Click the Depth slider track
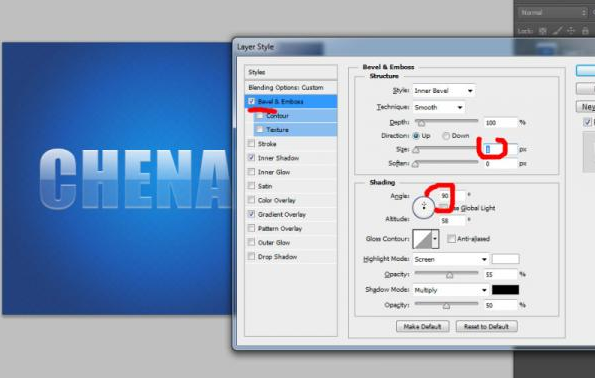Screen dimensions: 595x378 446,121
